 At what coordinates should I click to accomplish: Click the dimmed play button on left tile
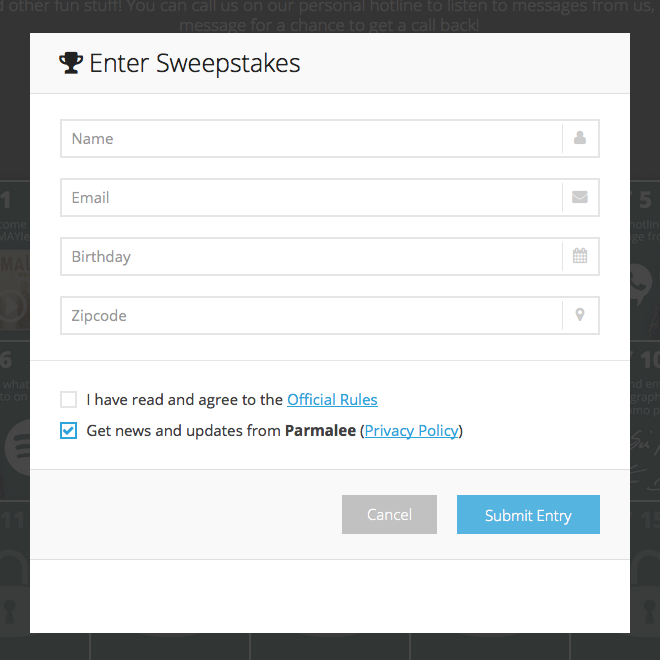(x=13, y=306)
